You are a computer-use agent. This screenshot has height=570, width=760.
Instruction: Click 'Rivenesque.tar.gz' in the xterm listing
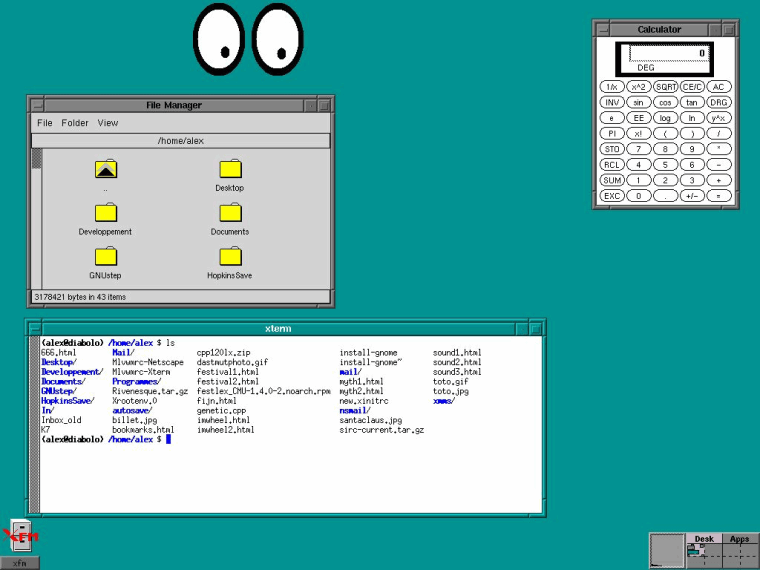tap(150, 391)
